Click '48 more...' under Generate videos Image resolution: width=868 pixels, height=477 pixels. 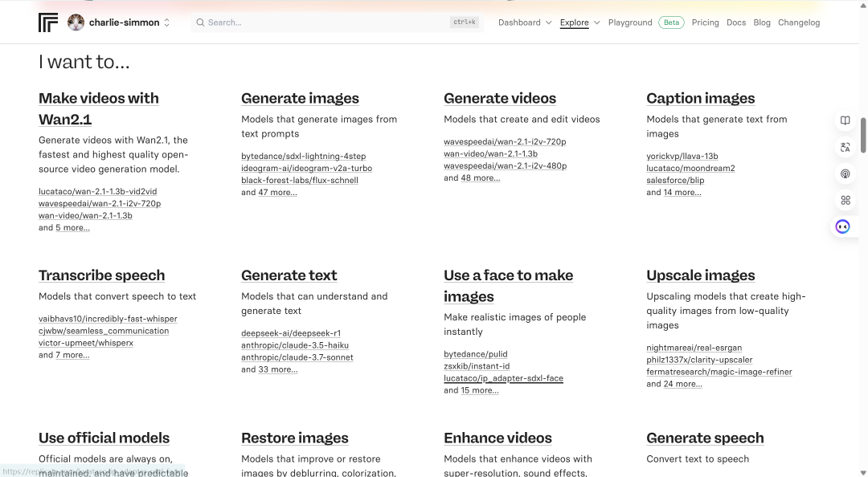pos(480,178)
